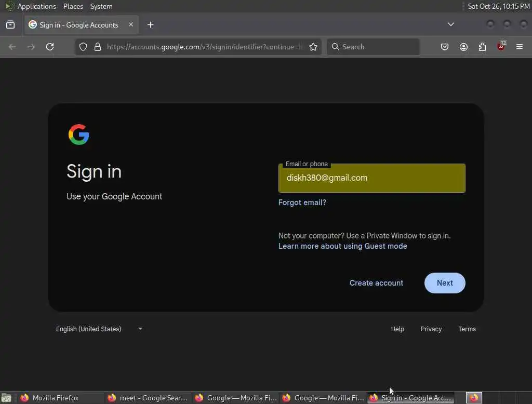
Task: Expand the list all tabs chevron
Action: click(450, 24)
